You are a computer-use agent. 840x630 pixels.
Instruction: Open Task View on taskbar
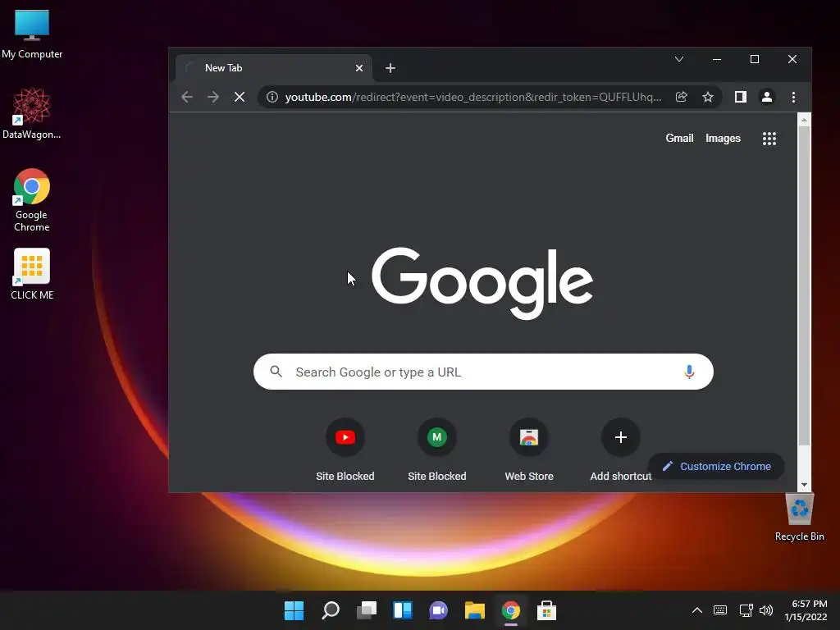(x=367, y=610)
